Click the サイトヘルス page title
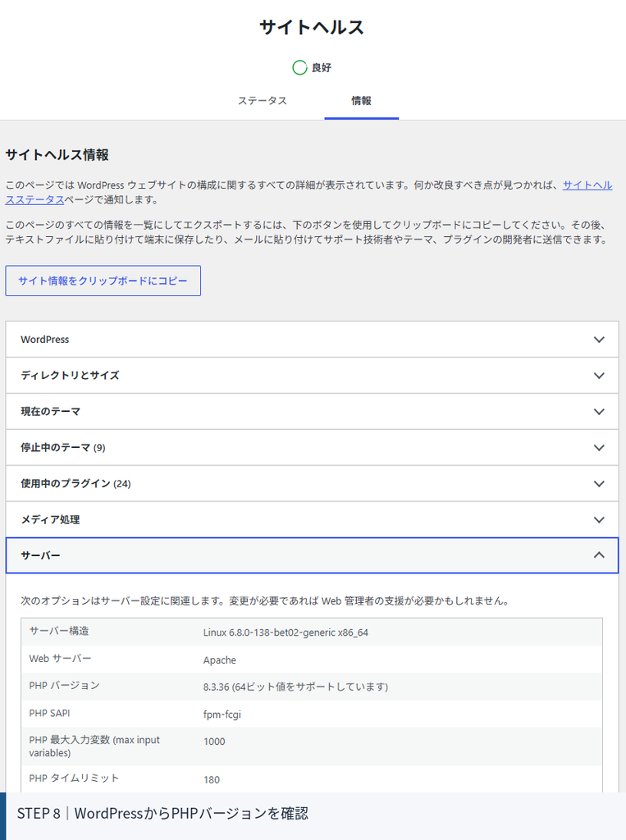 coord(312,27)
